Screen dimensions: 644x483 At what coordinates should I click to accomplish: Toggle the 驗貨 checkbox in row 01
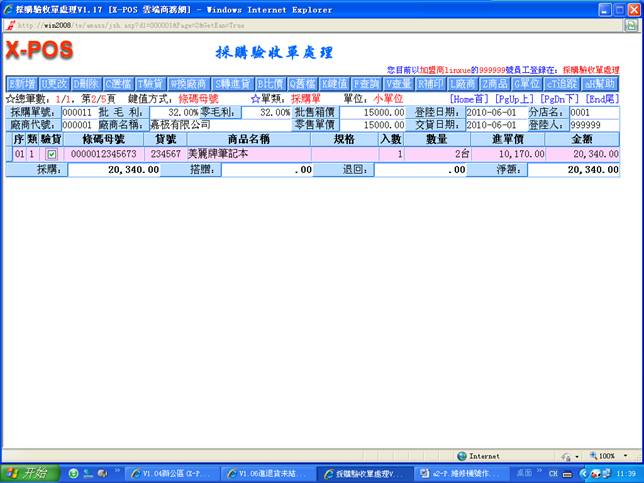pos(52,155)
